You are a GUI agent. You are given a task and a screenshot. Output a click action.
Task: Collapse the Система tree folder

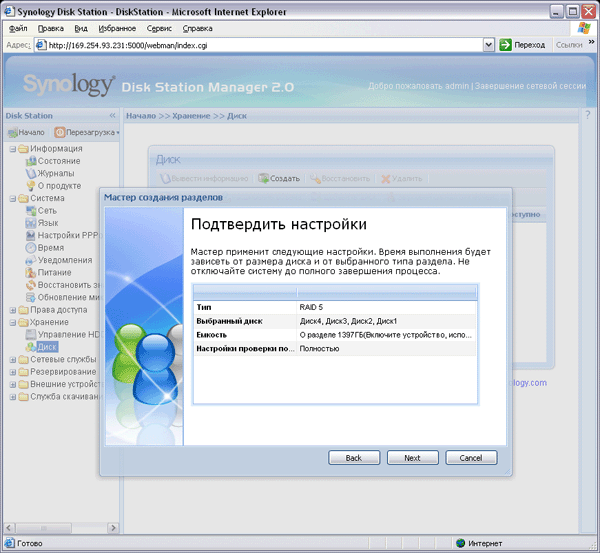coord(13,198)
